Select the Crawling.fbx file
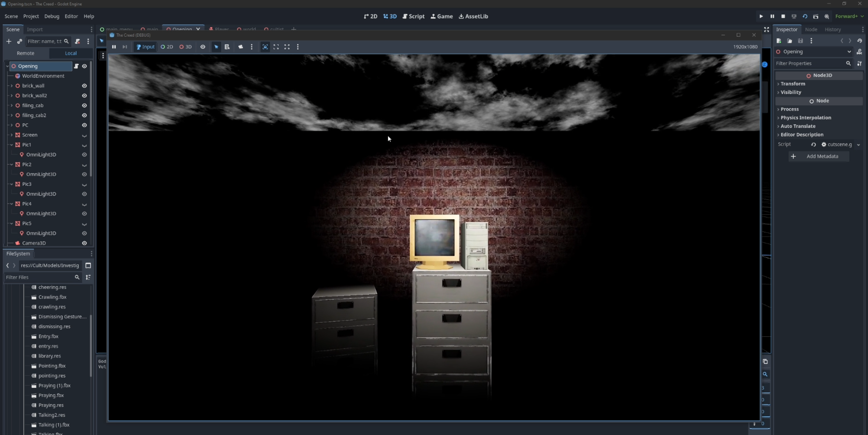 tap(52, 297)
